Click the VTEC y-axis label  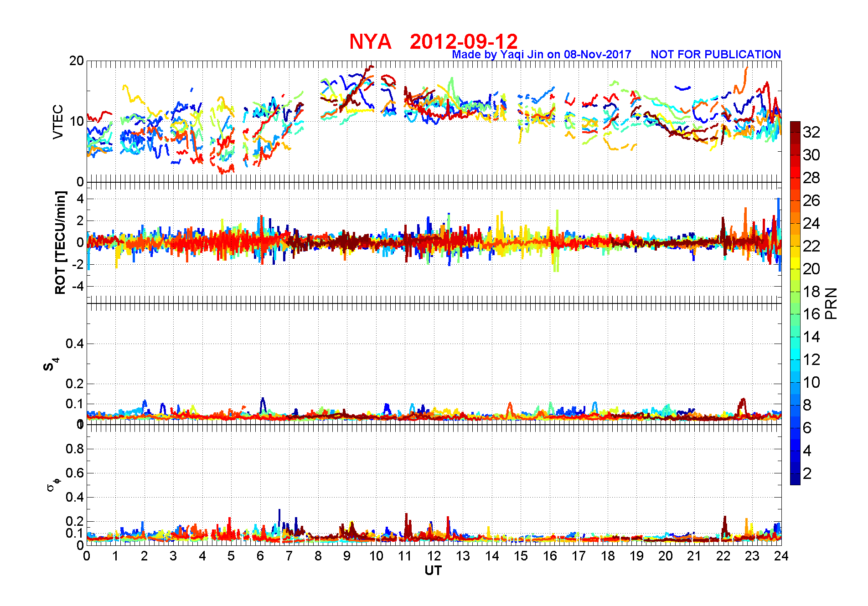click(x=58, y=122)
